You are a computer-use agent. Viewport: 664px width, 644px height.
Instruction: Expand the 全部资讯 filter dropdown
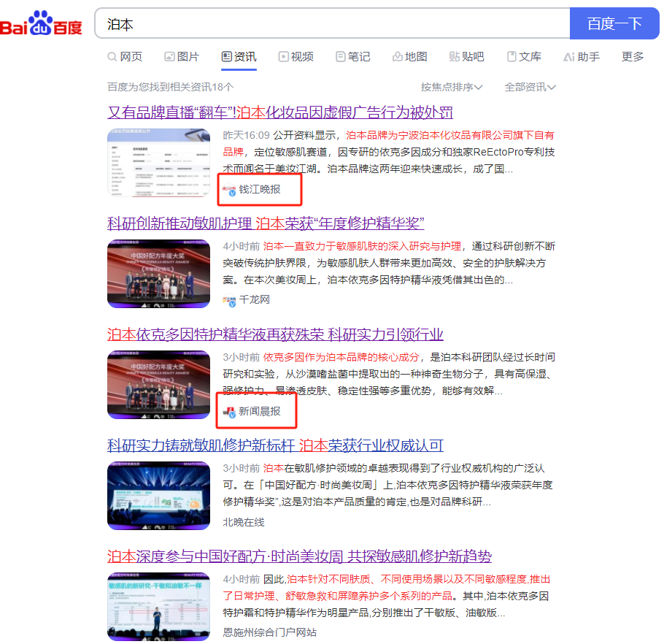pyautogui.click(x=530, y=87)
